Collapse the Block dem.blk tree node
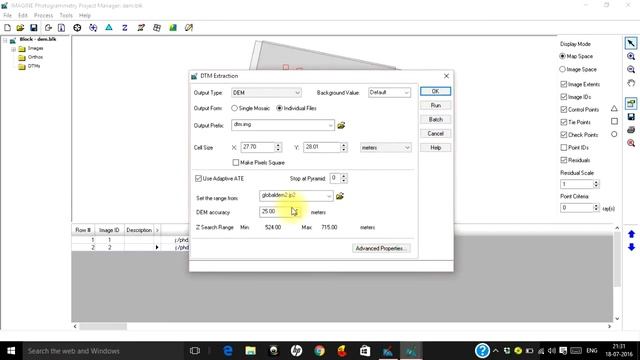 (x=5, y=40)
